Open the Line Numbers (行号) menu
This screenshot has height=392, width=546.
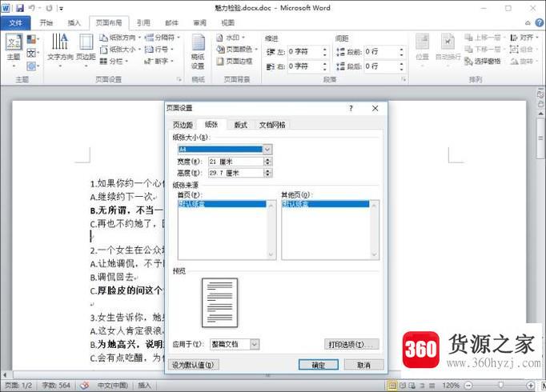[x=159, y=50]
